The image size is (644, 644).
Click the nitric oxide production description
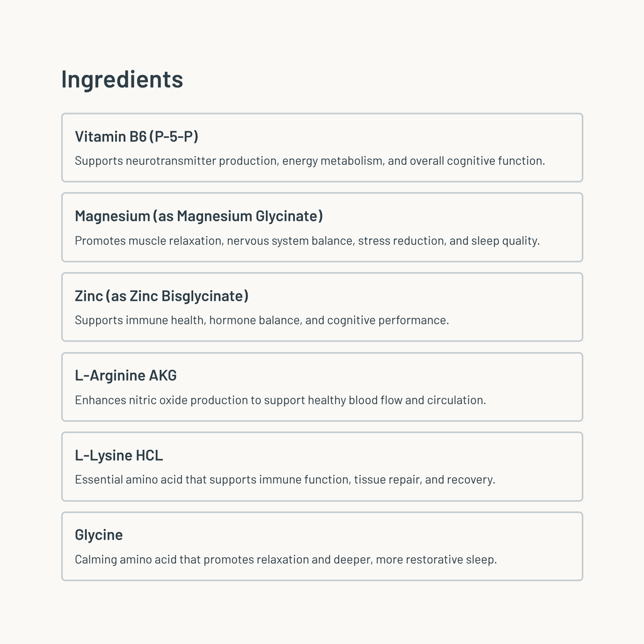(280, 400)
